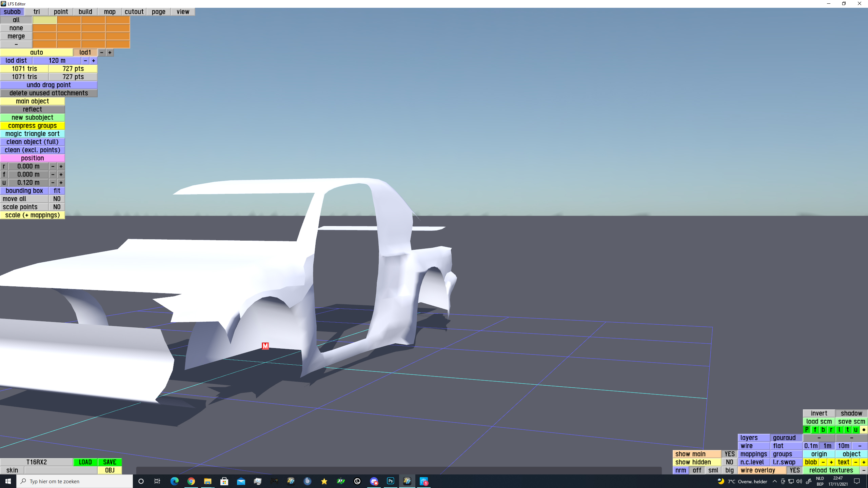
Task: Increase blob size with its plus button
Action: (831, 462)
